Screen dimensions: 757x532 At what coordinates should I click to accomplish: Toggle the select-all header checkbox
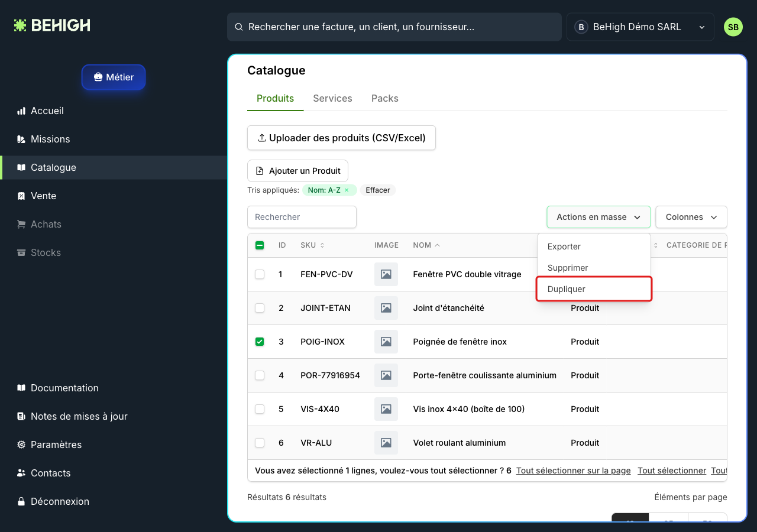(260, 245)
